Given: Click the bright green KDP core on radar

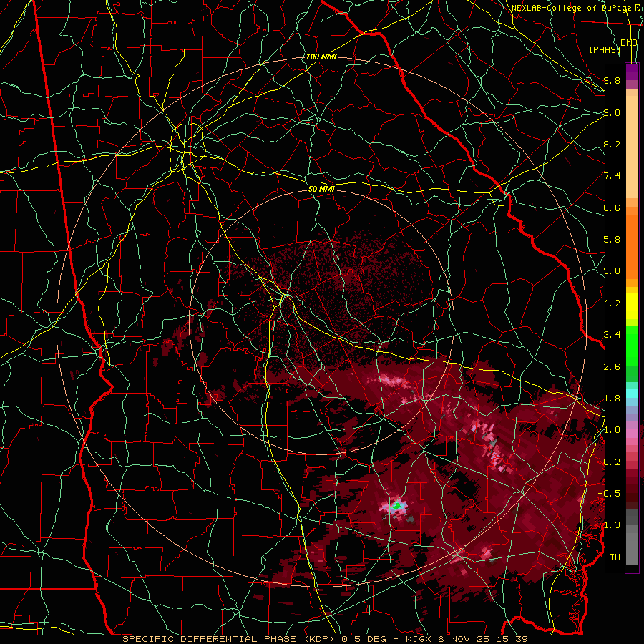Looking at the screenshot, I should 396,507.
